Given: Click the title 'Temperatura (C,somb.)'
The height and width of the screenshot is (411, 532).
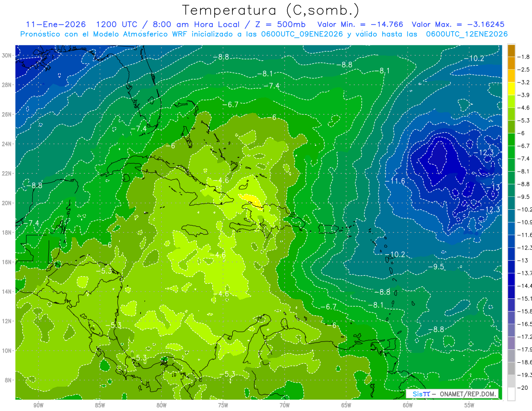Looking at the screenshot, I should [x=270, y=10].
